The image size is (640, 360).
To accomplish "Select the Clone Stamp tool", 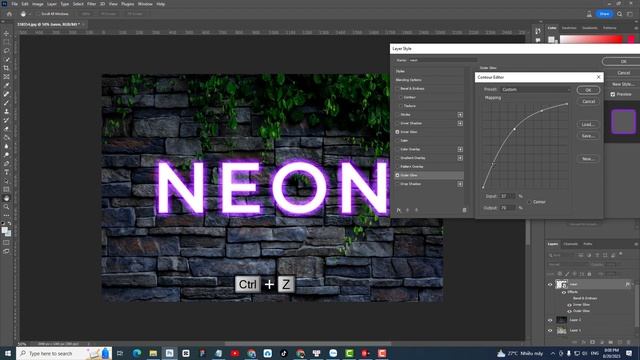I will (6, 111).
